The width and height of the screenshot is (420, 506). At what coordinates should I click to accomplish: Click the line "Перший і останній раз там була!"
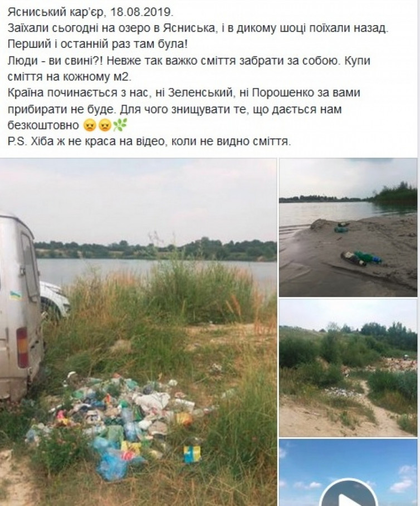click(x=97, y=45)
